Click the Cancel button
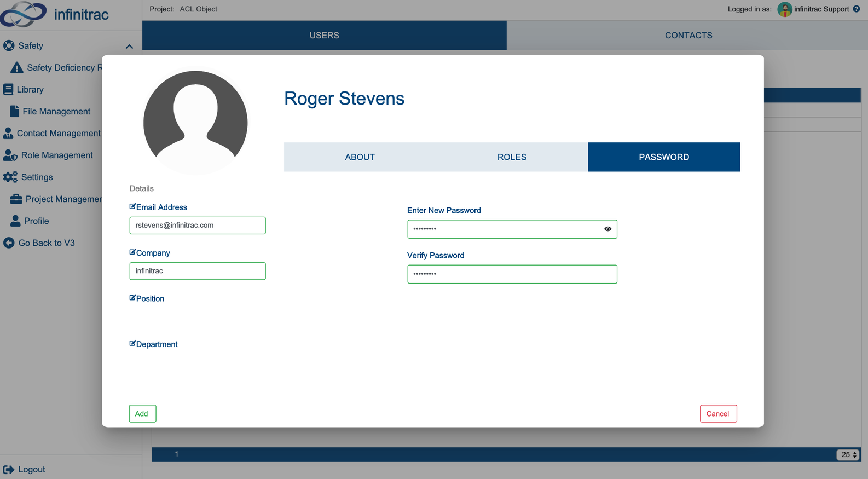The height and width of the screenshot is (479, 868). point(718,413)
